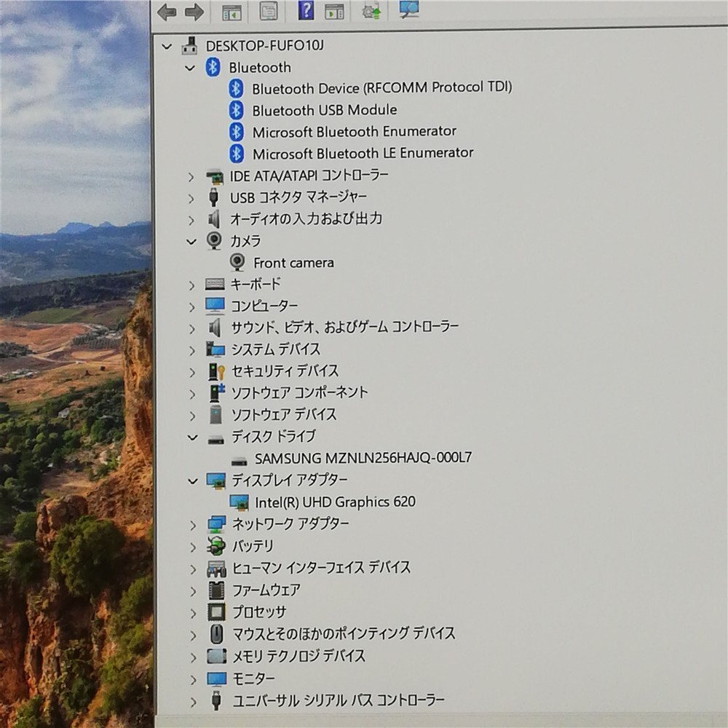The width and height of the screenshot is (728, 728).
Task: Collapse the ディスク ドライブ category
Action: point(193,438)
